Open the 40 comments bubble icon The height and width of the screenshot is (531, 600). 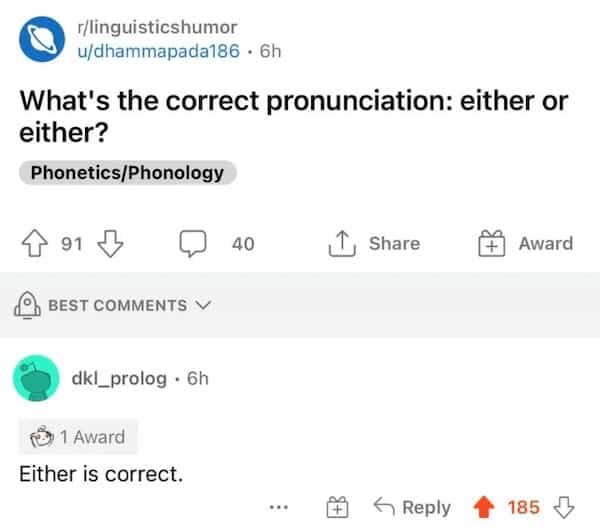(193, 243)
